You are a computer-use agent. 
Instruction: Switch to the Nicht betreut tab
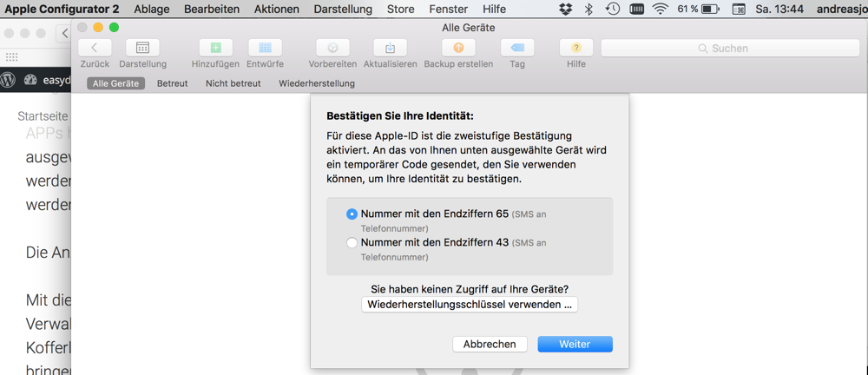coord(233,83)
